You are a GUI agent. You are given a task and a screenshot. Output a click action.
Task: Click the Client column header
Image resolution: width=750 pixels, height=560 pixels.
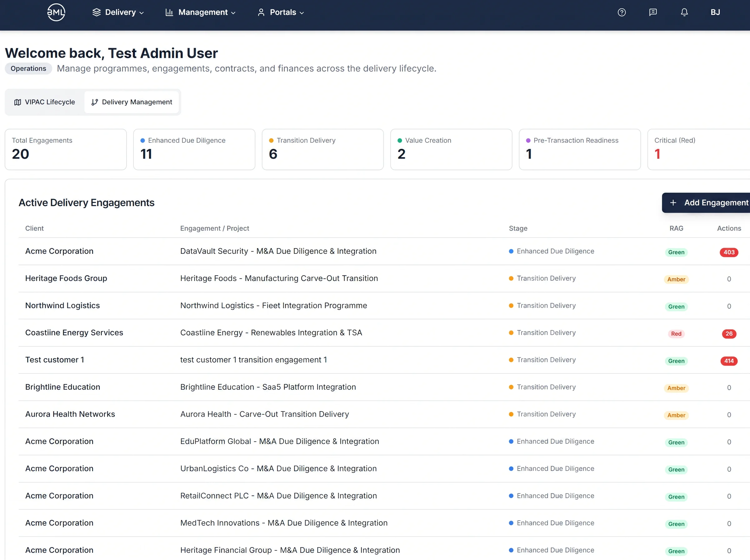(35, 228)
